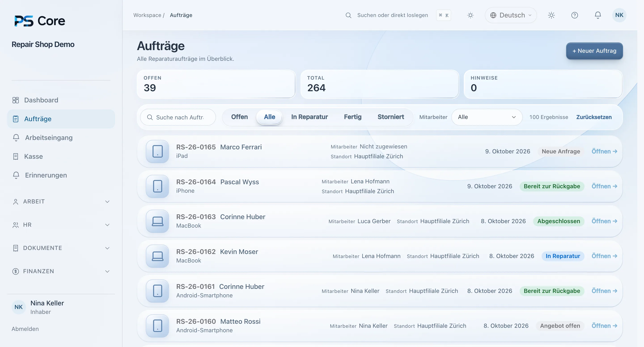The width and height of the screenshot is (644, 347).
Task: Click the iPad device icon for RS-26-0165
Action: pyautogui.click(x=157, y=151)
